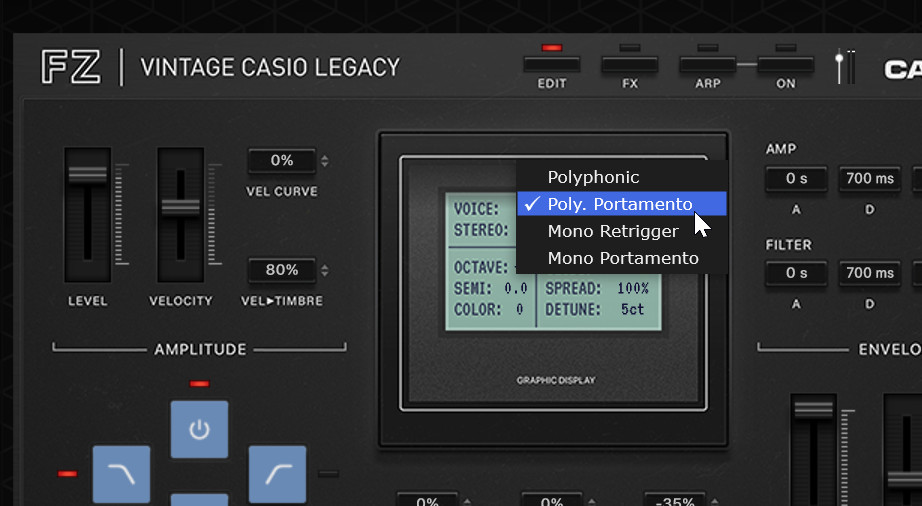Screen dimensions: 922x506
Task: Click the VEL>TIMBRE 80% value field
Action: tap(281, 270)
